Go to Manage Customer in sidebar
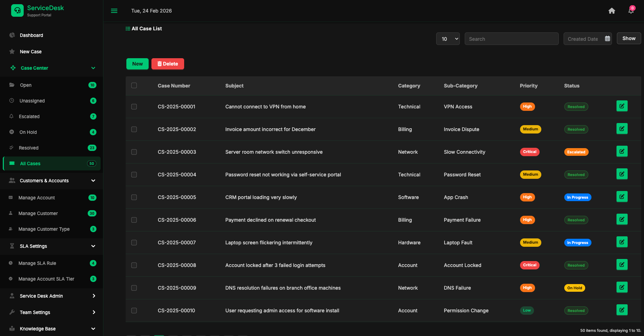This screenshot has height=336, width=644. [x=38, y=213]
